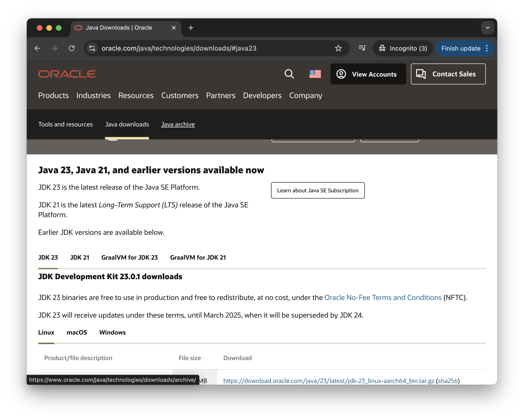Click Contact Sales button
This screenshot has height=420, width=524.
pos(448,74)
